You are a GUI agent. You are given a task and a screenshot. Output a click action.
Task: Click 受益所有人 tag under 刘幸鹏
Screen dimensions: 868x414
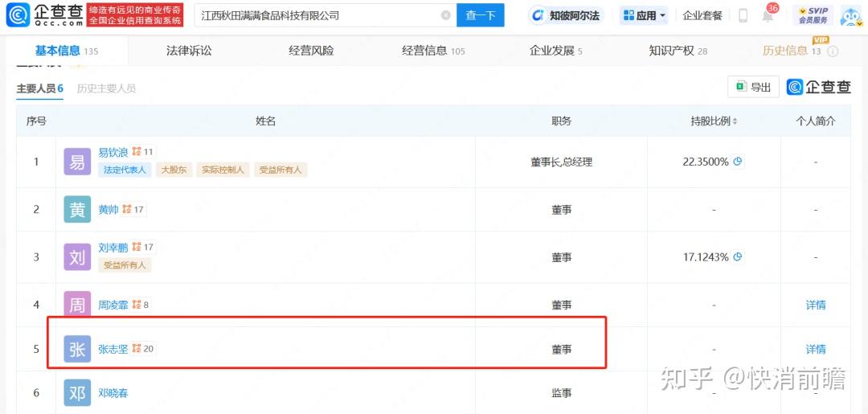[x=125, y=265]
